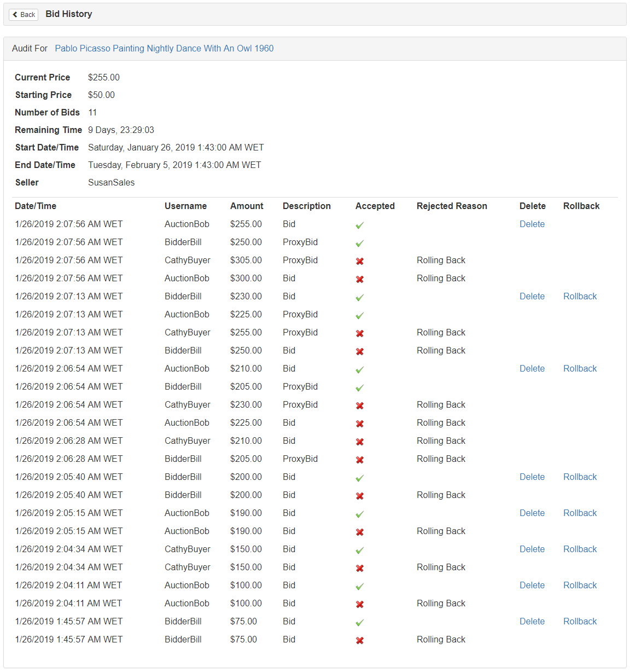630x672 pixels.
Task: Click accepted checkmark for AuctionBob's $190.00 bid
Action: pos(360,514)
